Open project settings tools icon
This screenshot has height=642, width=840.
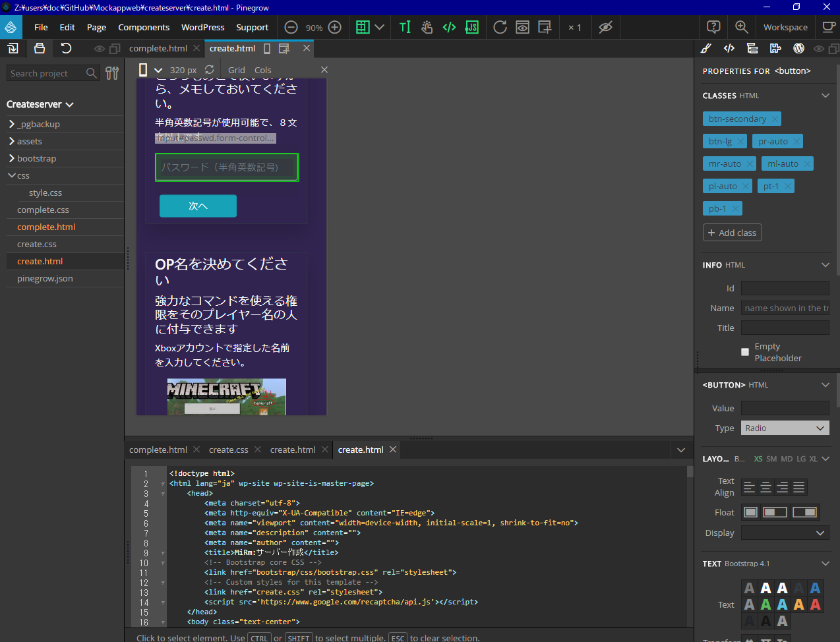112,73
